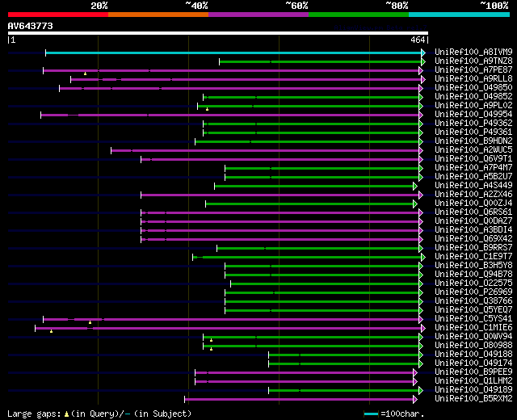Image resolution: width=517 pixels, height=420 pixels.
Task: Click the purple arrowhead of UniRef100_B9PEE9 alignment
Action: pyautogui.click(x=415, y=373)
